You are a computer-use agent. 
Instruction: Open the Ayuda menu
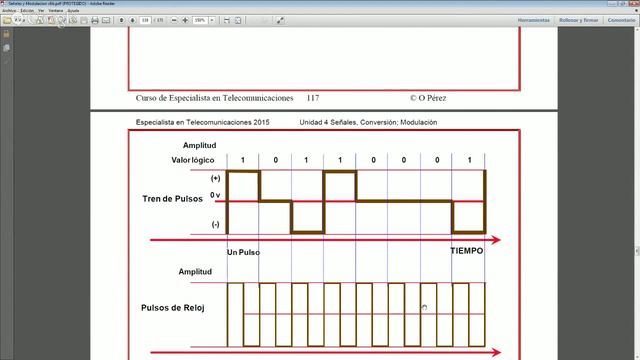tap(73, 11)
